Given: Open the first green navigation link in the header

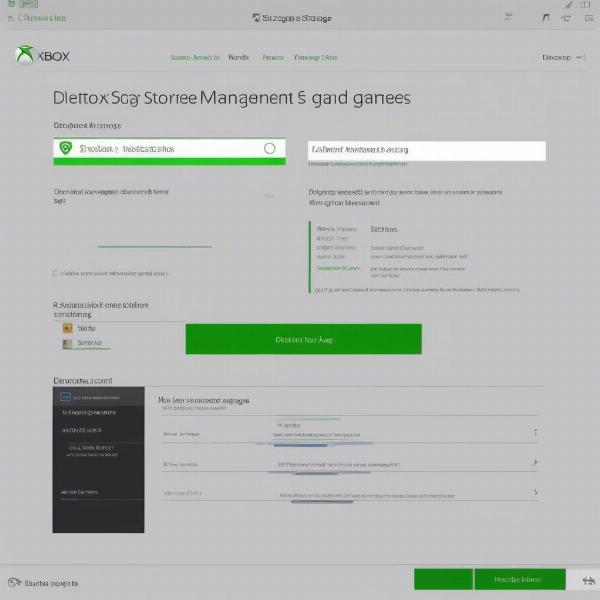Looking at the screenshot, I should 195,57.
